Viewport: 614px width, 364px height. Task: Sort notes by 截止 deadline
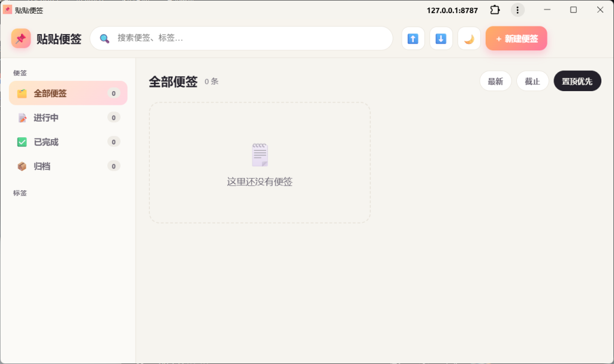coord(532,81)
